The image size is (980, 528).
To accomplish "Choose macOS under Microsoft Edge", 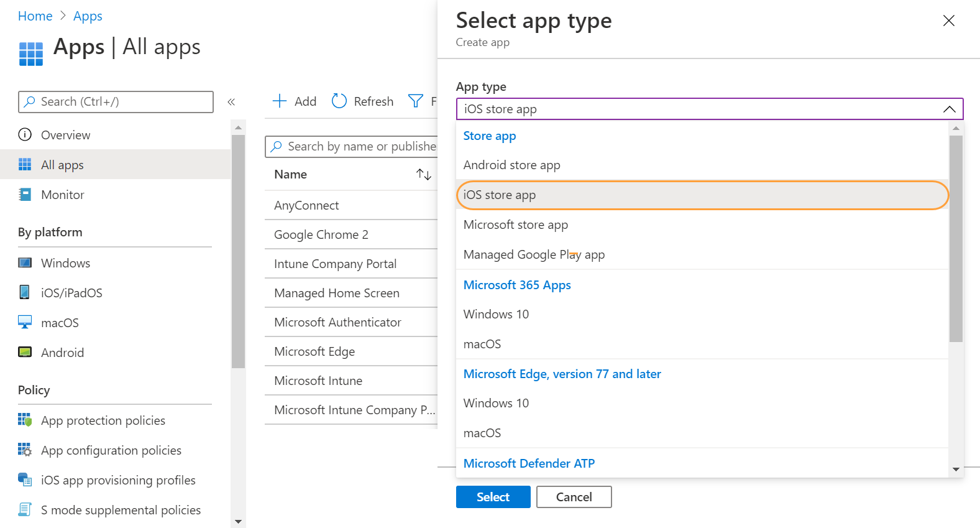I will click(702, 433).
